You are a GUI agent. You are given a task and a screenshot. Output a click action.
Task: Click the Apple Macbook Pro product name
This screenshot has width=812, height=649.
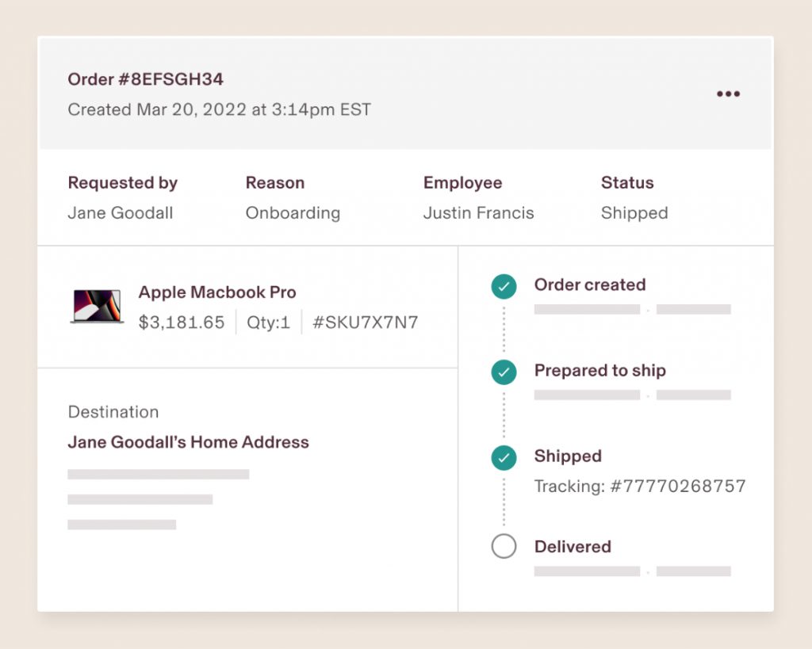pyautogui.click(x=217, y=292)
